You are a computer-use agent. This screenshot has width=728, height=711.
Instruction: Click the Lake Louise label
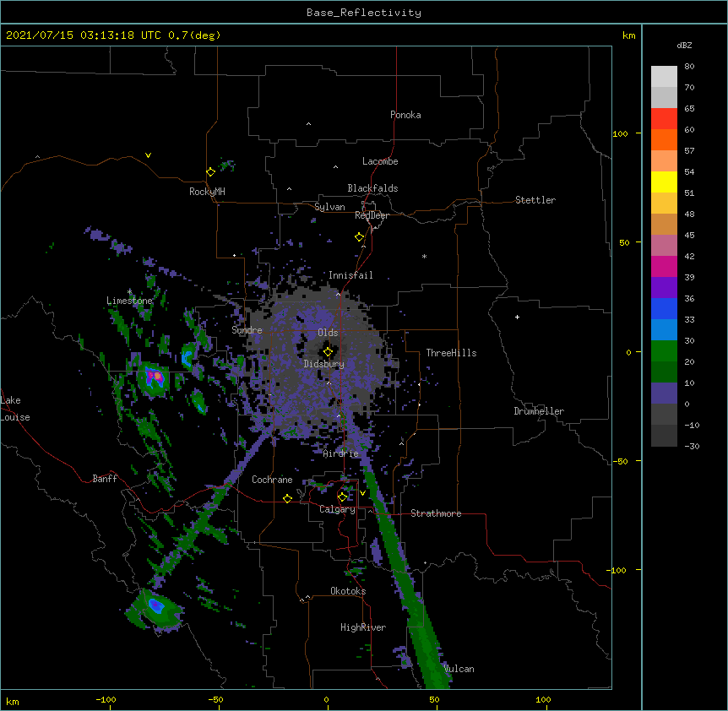pyautogui.click(x=15, y=409)
